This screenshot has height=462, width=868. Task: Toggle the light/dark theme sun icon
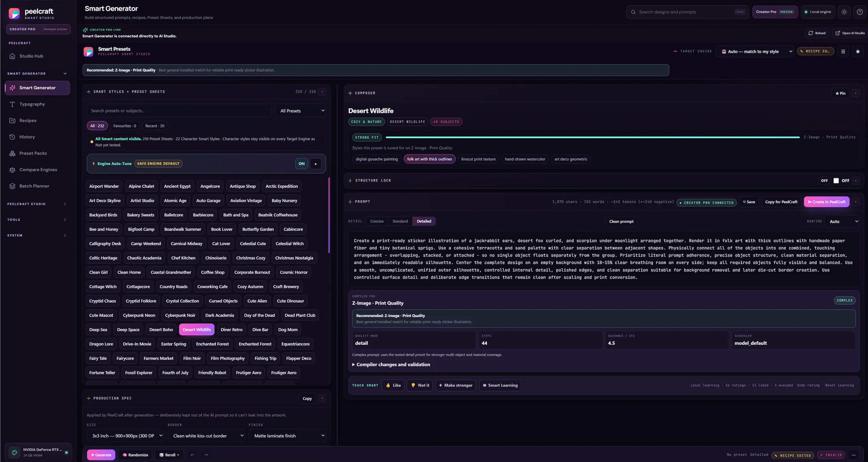844,12
